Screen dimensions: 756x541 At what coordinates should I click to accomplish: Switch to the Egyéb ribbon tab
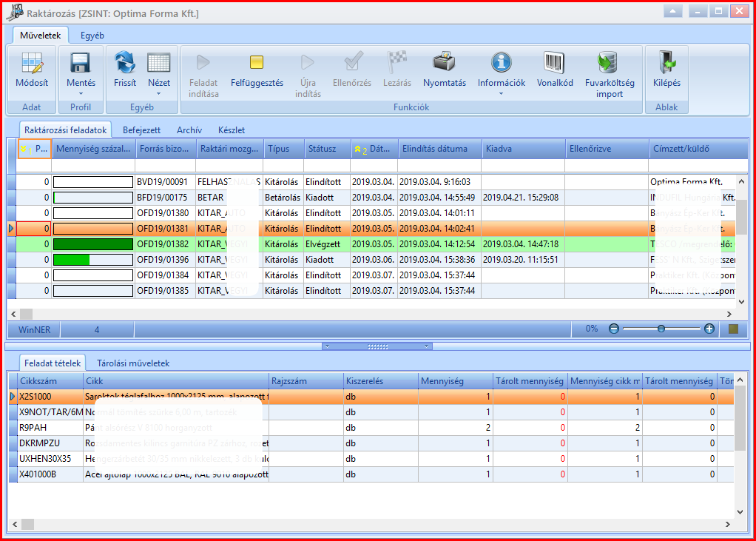tap(92, 36)
